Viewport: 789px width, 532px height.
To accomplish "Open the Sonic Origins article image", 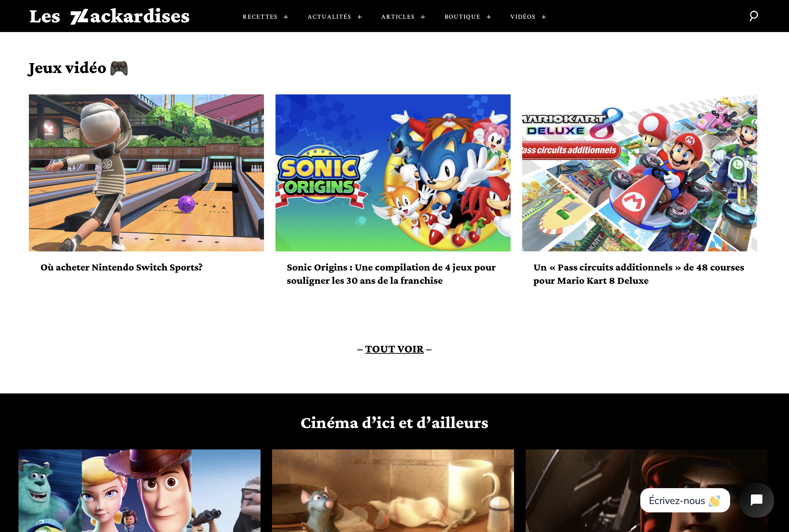I will point(393,173).
